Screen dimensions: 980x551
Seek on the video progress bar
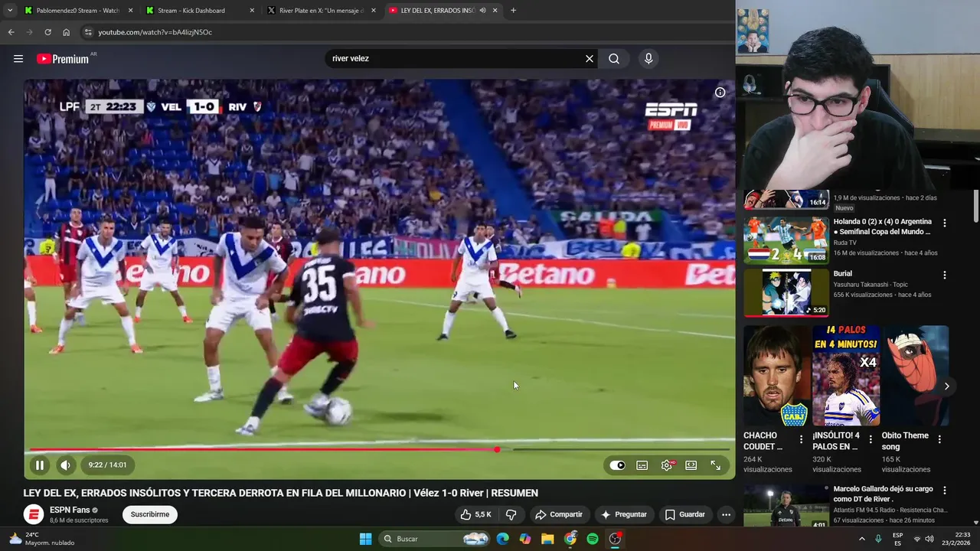pyautogui.click(x=380, y=449)
